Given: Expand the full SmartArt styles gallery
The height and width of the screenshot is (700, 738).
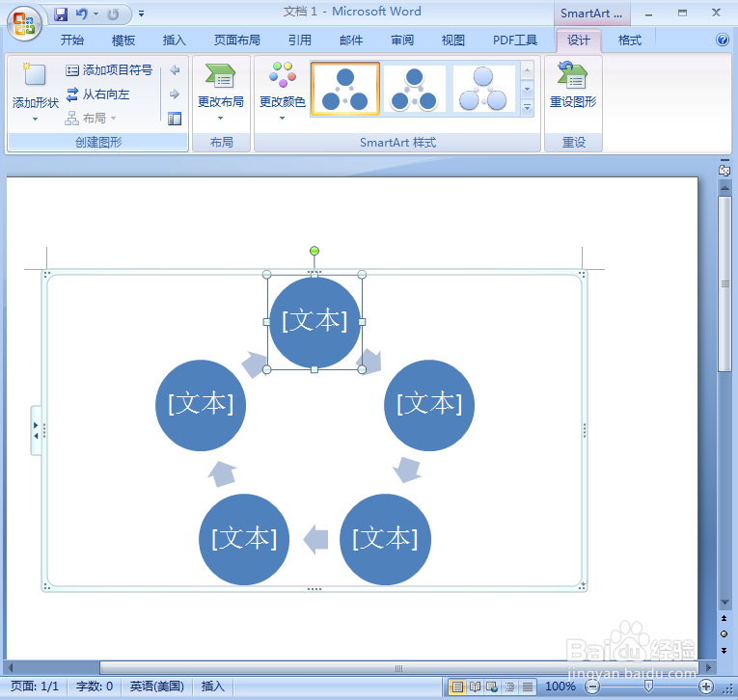Looking at the screenshot, I should click(527, 108).
